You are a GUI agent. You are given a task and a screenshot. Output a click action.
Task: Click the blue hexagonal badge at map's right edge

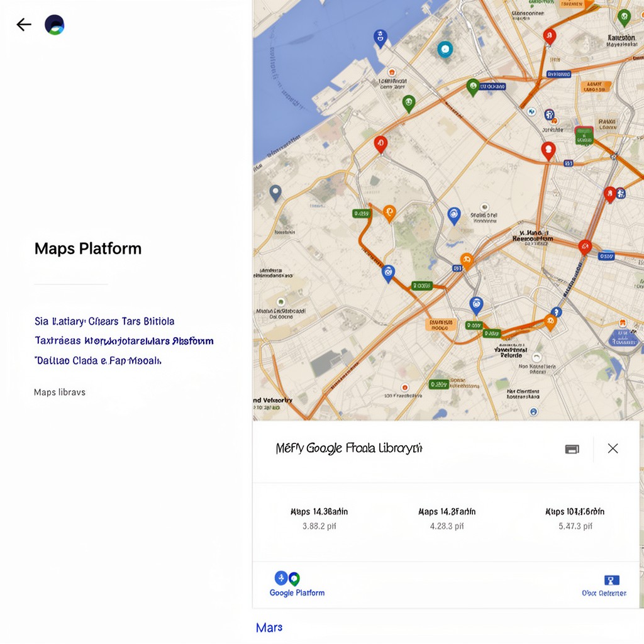tap(623, 338)
